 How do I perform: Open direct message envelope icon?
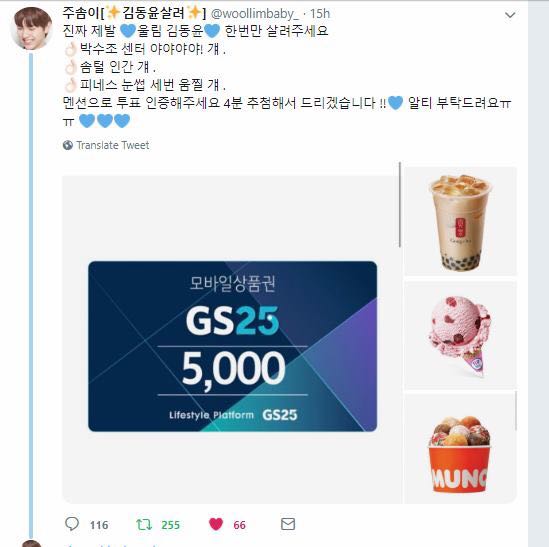pos(288,524)
